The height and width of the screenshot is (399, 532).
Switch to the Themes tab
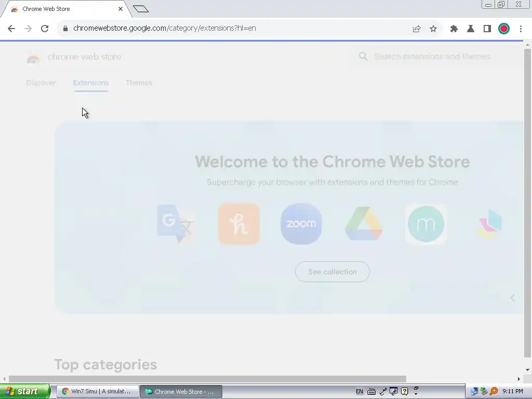pos(139,83)
